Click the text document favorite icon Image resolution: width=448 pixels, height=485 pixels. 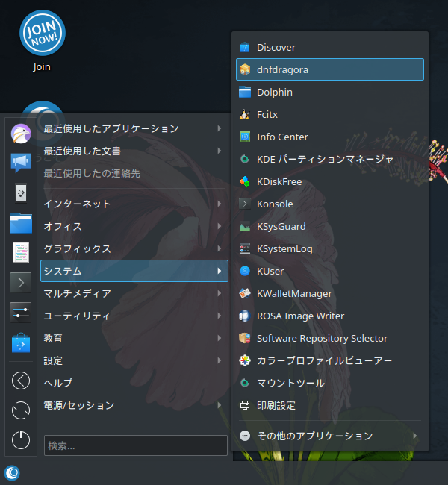click(21, 253)
